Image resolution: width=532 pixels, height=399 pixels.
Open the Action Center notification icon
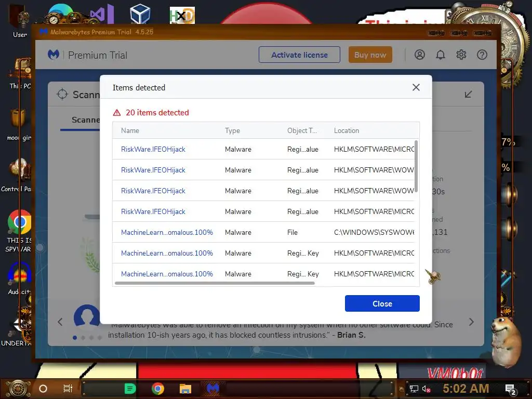pos(510,389)
